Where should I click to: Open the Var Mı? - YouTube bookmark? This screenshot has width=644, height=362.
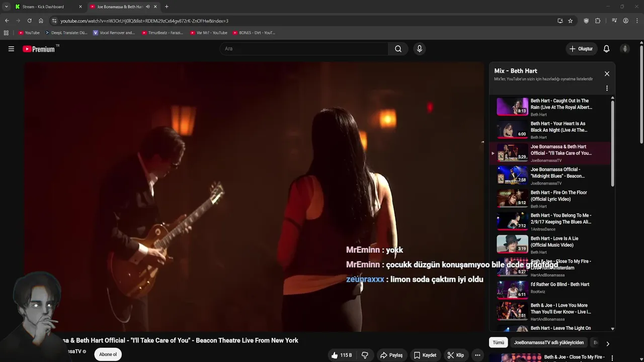pyautogui.click(x=209, y=33)
